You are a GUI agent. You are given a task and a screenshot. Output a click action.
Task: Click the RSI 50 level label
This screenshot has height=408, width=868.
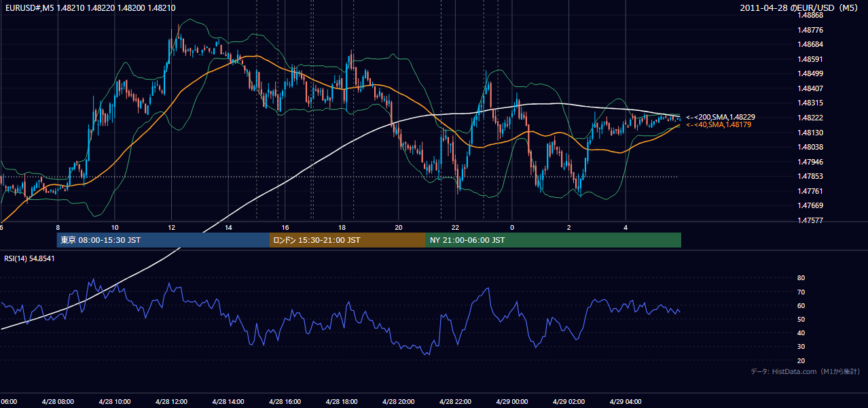coord(801,319)
